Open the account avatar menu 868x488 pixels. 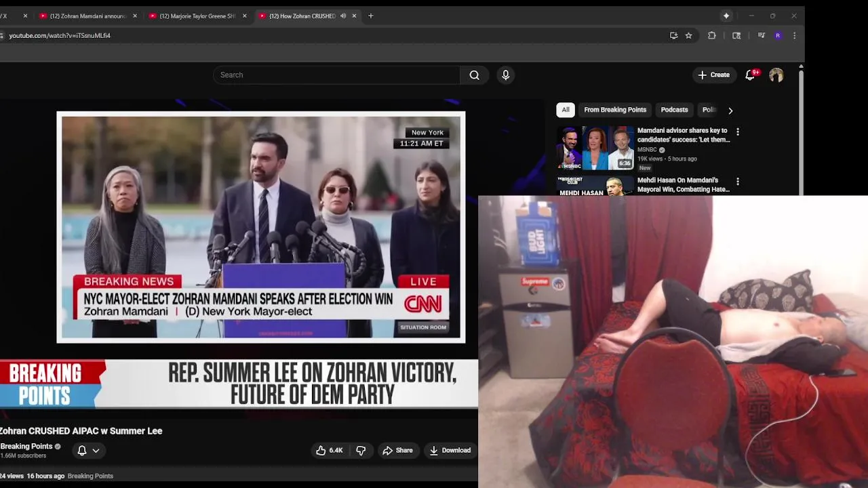776,75
